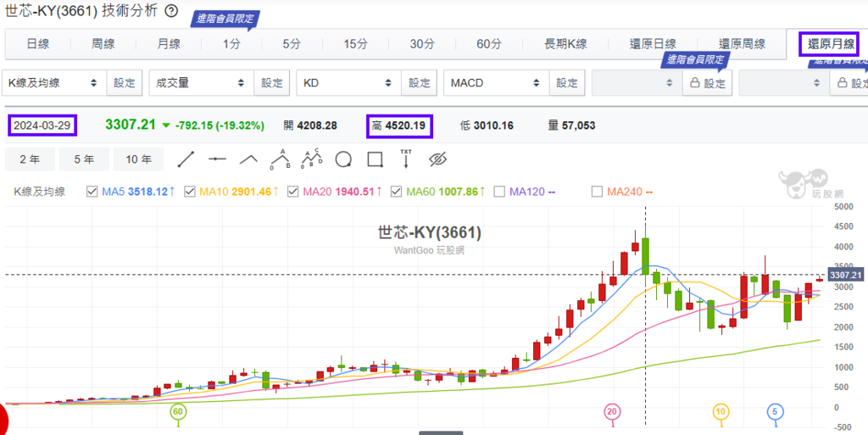868x435 pixels.
Task: Uncheck the MA60 checkbox
Action: (x=396, y=192)
